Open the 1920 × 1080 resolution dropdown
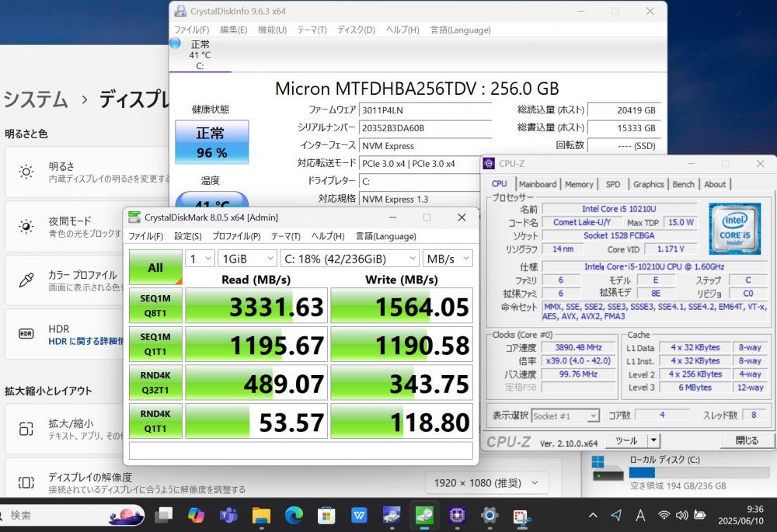Screen dimensions: 777x532 tap(486, 483)
